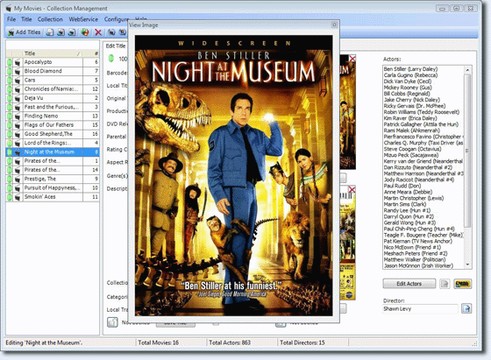Viewport: 491px width, 360px height.
Task: Click the Add Titles toolbar button
Action: [24, 32]
